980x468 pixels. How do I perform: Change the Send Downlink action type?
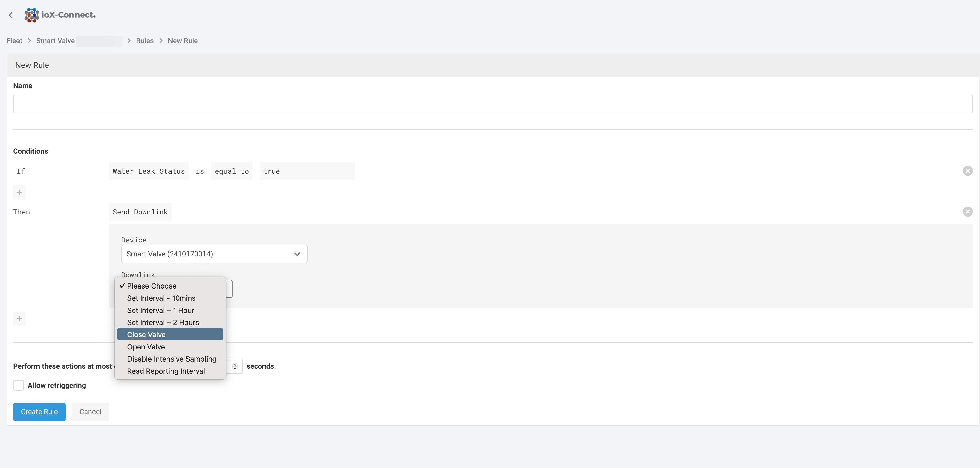point(140,212)
